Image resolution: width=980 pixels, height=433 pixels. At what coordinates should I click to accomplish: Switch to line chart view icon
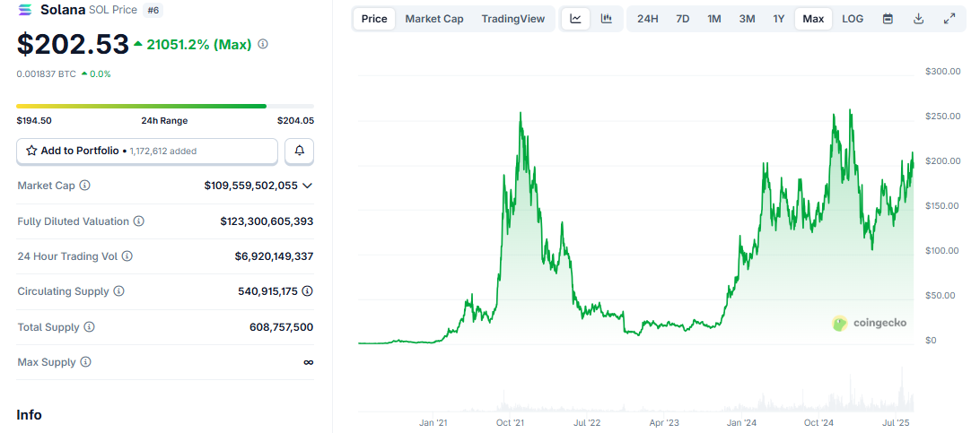tap(575, 19)
